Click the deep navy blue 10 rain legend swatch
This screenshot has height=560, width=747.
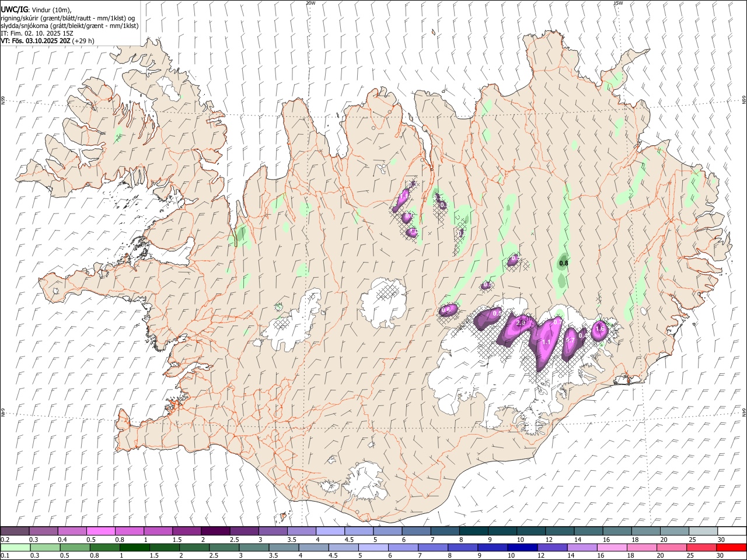(522, 547)
